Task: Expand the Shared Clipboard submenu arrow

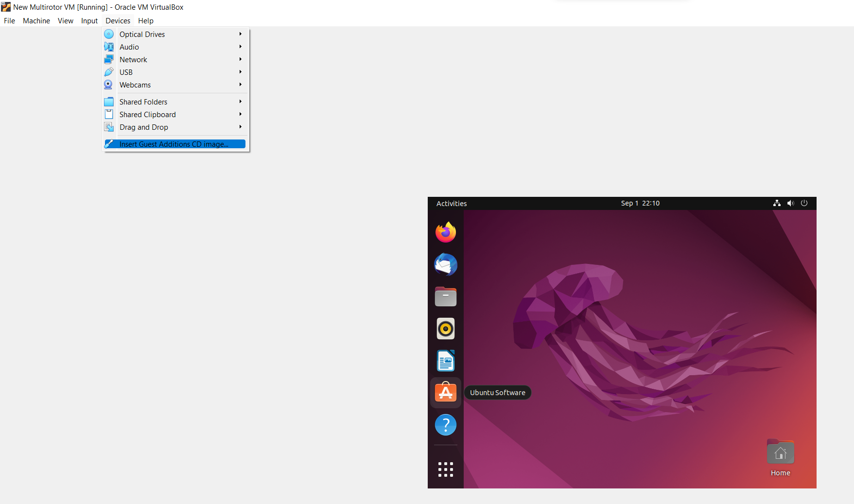Action: (241, 114)
